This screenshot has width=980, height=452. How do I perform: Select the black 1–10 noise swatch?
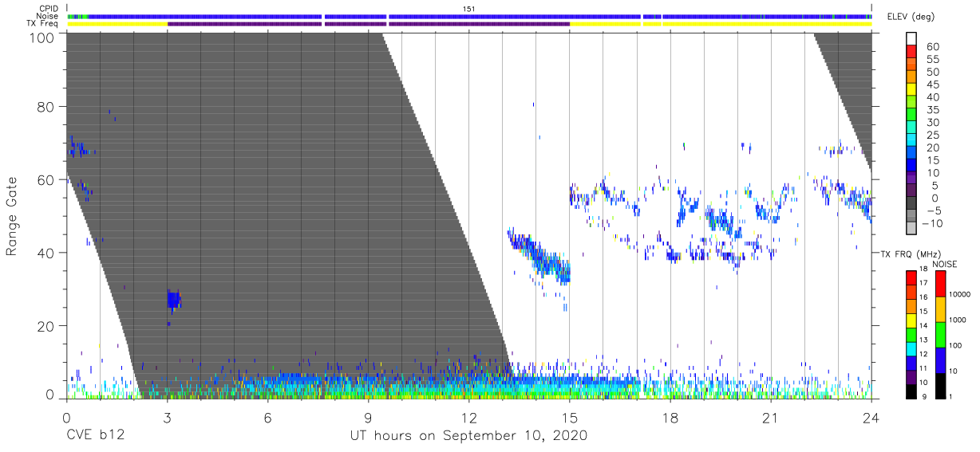[939, 384]
